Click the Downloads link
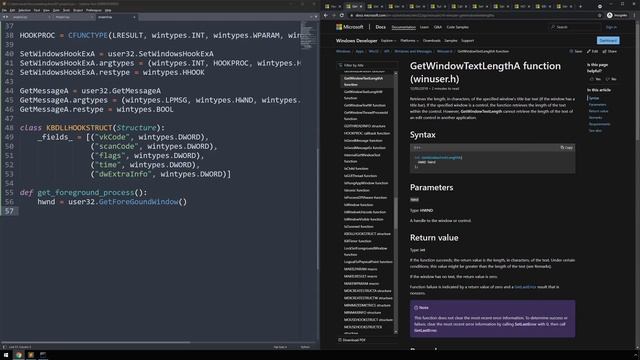 (x=431, y=41)
